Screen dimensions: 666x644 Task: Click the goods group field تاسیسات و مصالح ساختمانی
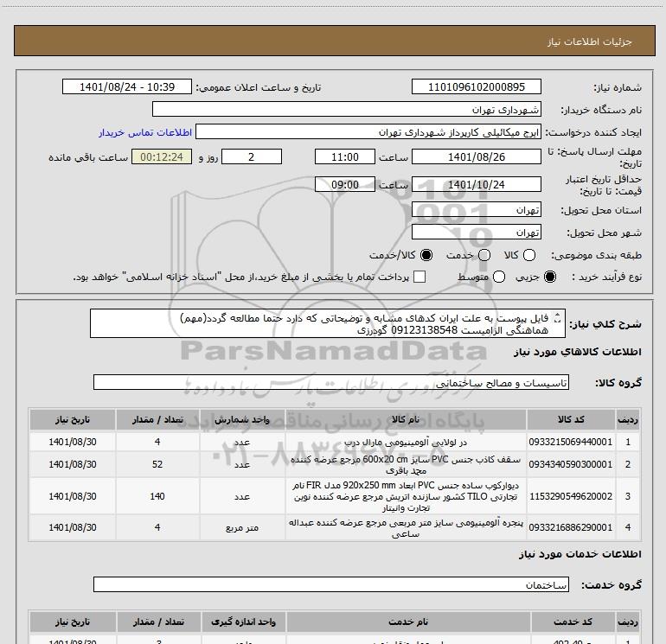331,382
